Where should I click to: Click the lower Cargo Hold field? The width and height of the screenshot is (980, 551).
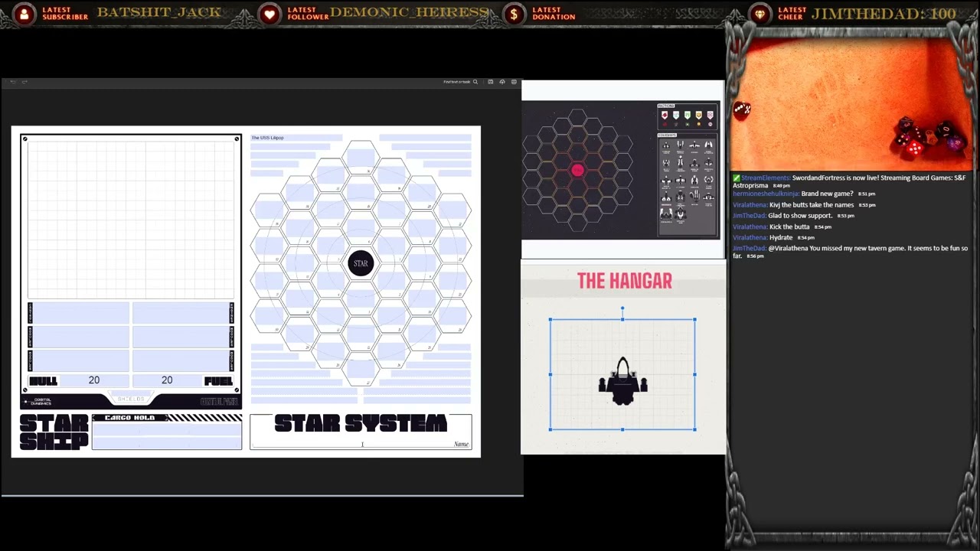pos(167,442)
